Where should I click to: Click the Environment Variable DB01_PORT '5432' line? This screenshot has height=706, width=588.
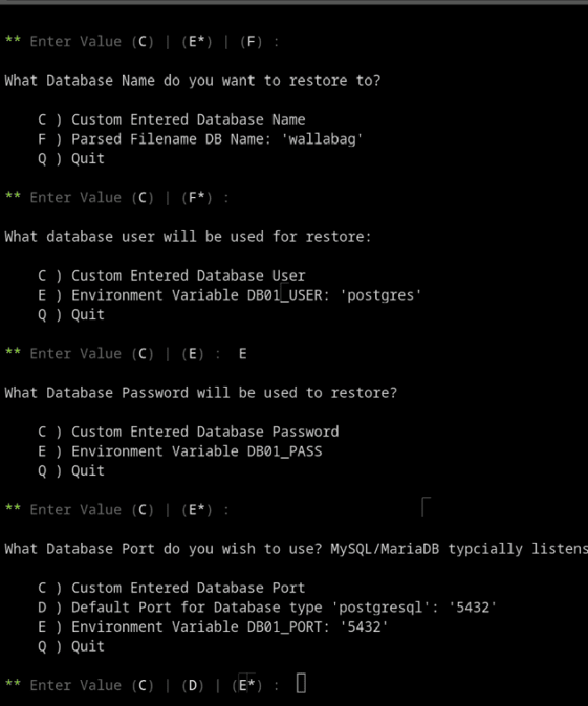click(213, 627)
